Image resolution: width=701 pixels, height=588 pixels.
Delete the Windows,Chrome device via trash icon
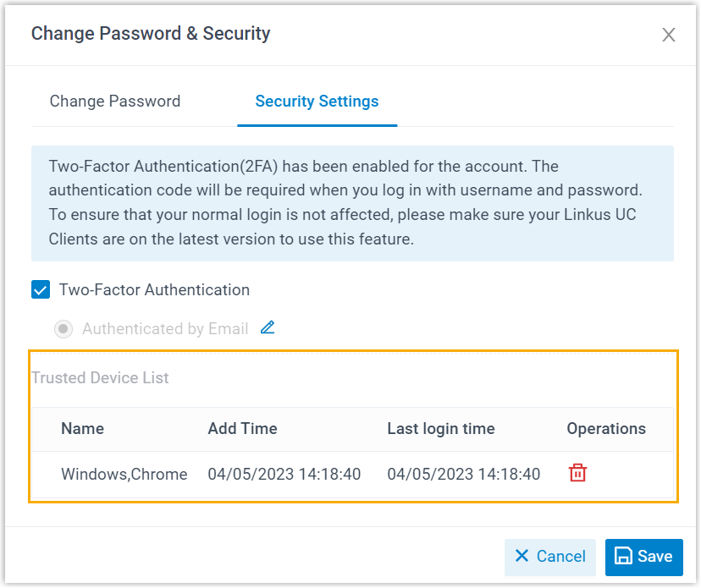point(577,474)
